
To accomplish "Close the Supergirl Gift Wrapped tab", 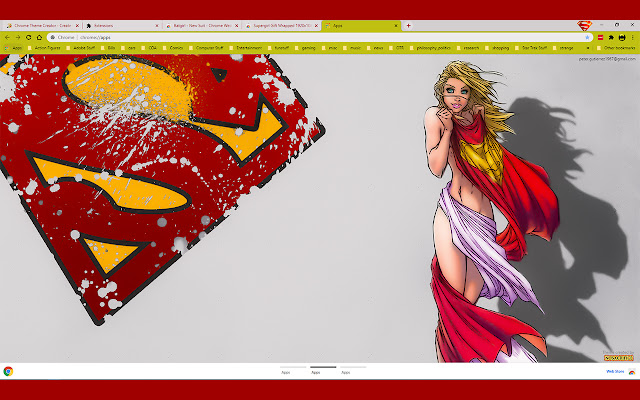I will (x=316, y=25).
